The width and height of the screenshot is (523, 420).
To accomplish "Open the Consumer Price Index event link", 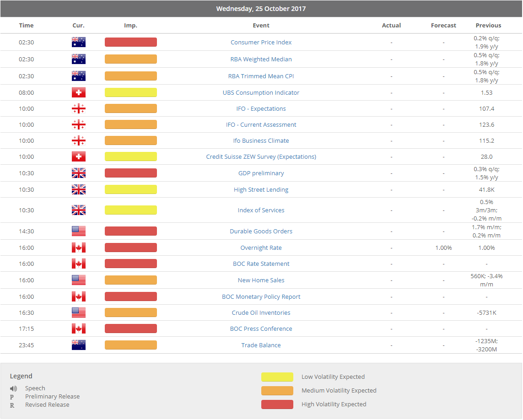I will coord(261,42).
